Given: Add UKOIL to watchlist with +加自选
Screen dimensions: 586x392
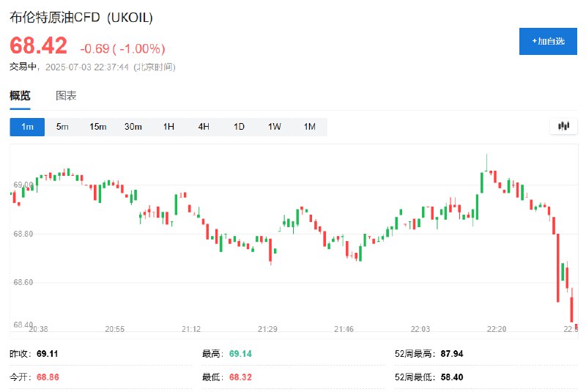Looking at the screenshot, I should click(x=548, y=41).
